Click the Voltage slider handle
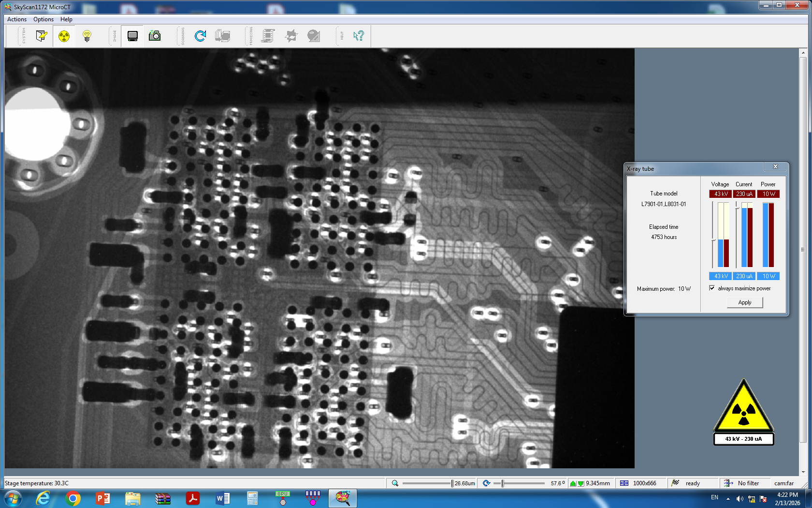This screenshot has height=508, width=812. tap(713, 240)
